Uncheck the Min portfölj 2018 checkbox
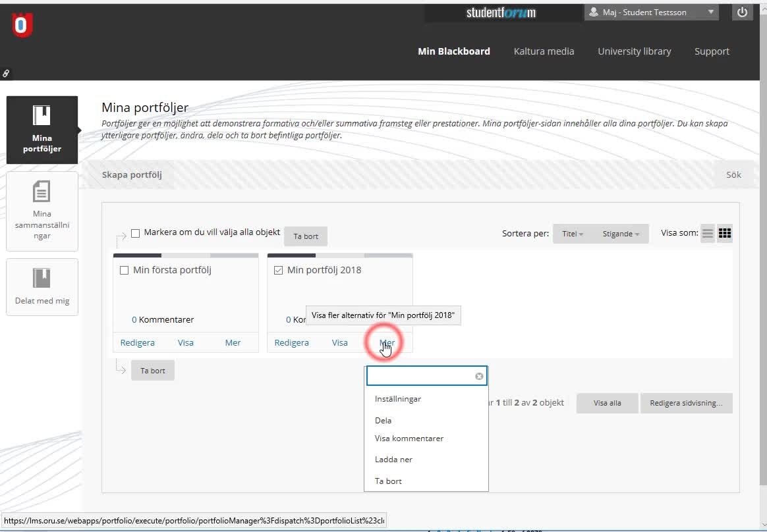 [x=278, y=271]
